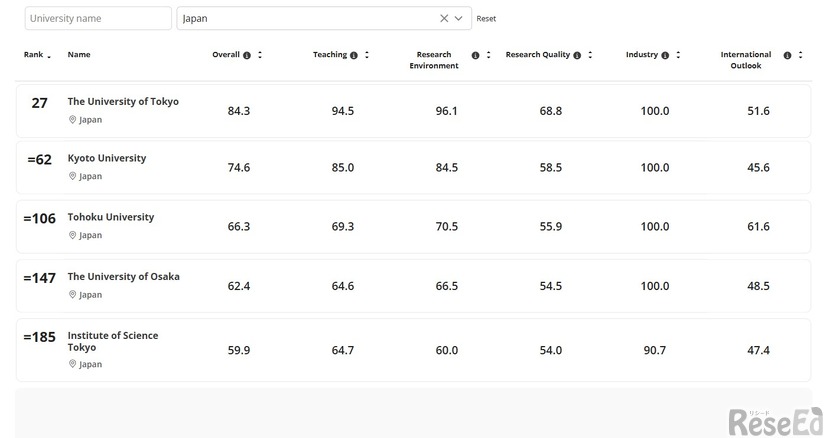
Task: Sort by Overall score arrows
Action: click(x=260, y=55)
